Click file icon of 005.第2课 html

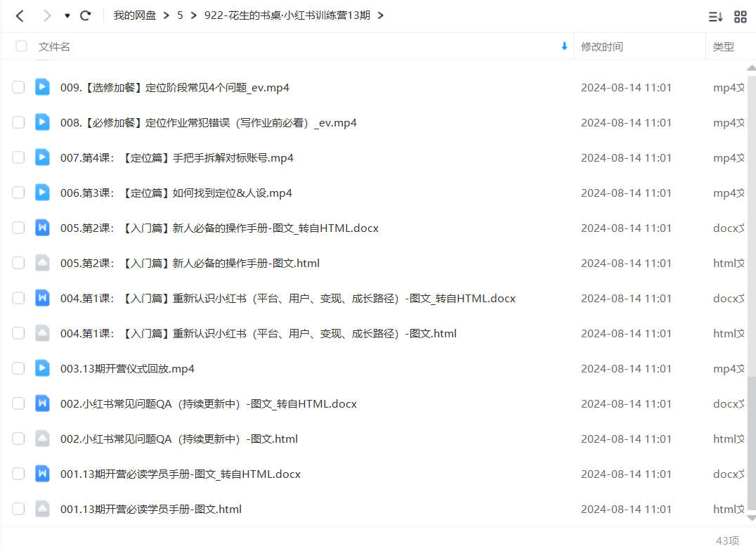pos(42,262)
